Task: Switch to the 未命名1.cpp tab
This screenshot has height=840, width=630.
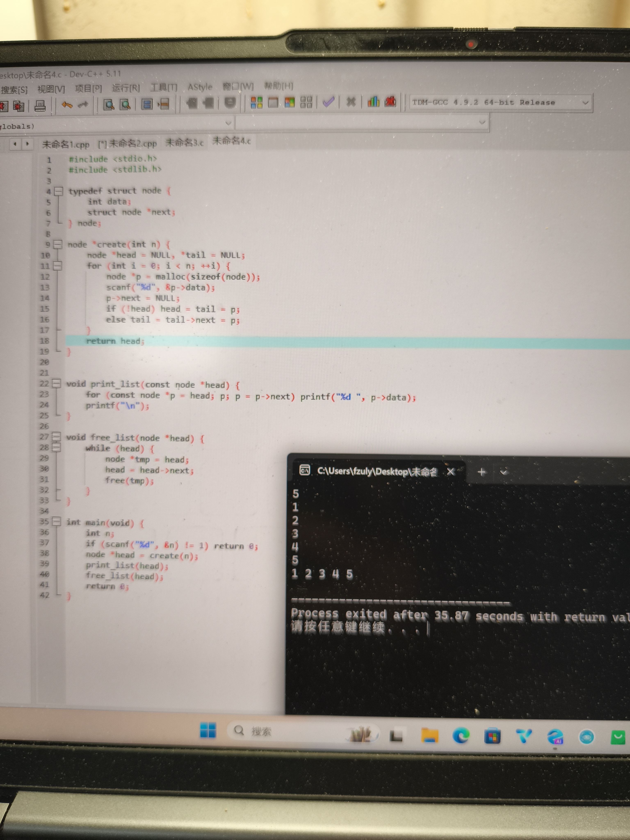Action: pyautogui.click(x=66, y=144)
